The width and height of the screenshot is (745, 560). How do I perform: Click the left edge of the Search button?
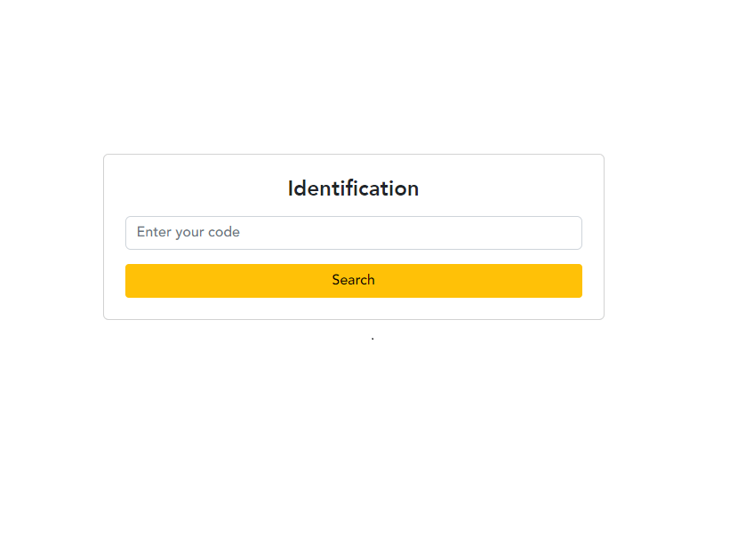[130, 281]
